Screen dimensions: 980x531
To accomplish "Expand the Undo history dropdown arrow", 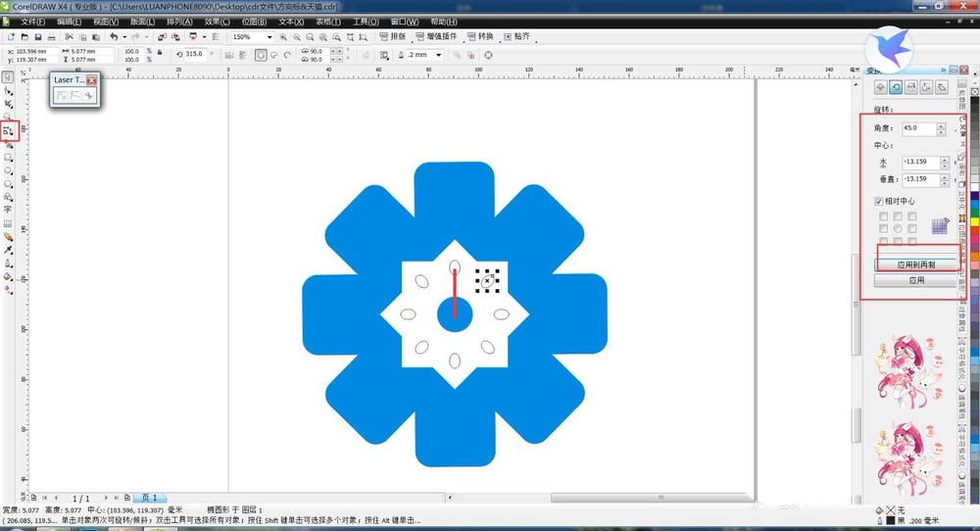I will pyautogui.click(x=124, y=37).
